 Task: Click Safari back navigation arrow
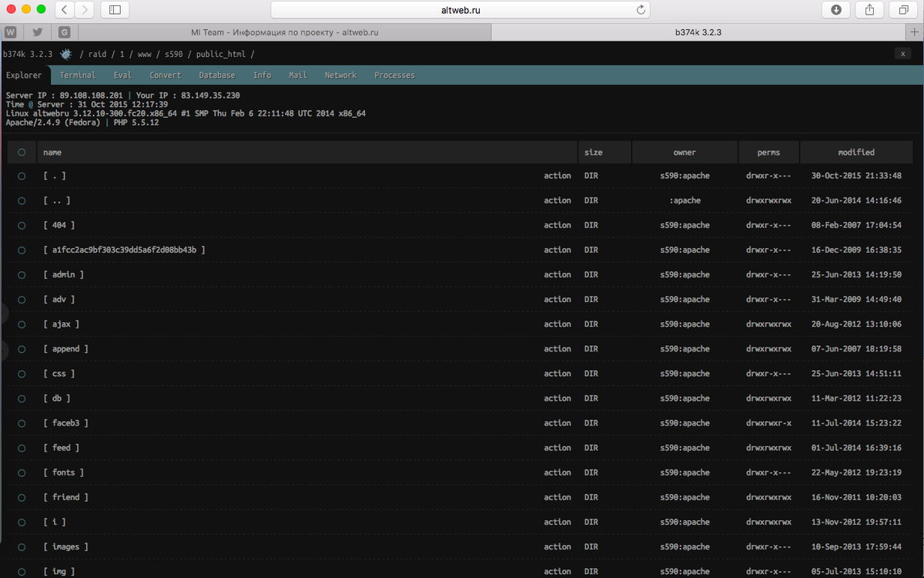[x=64, y=10]
